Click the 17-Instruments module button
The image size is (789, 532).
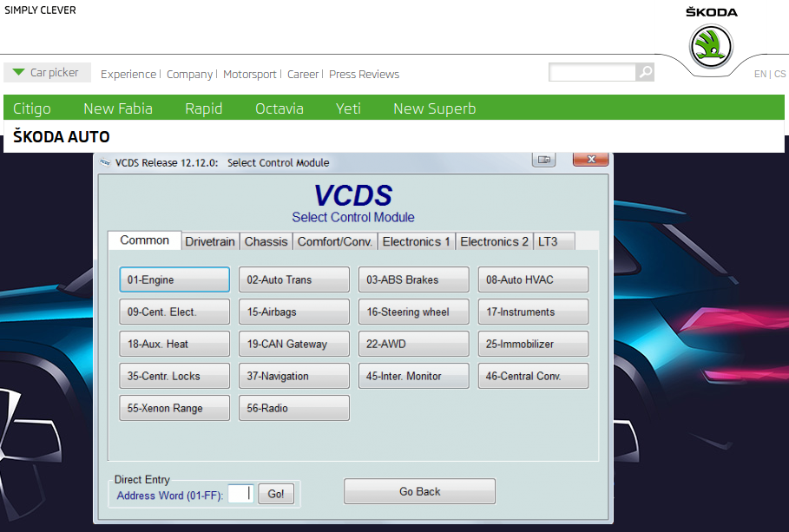pos(533,312)
